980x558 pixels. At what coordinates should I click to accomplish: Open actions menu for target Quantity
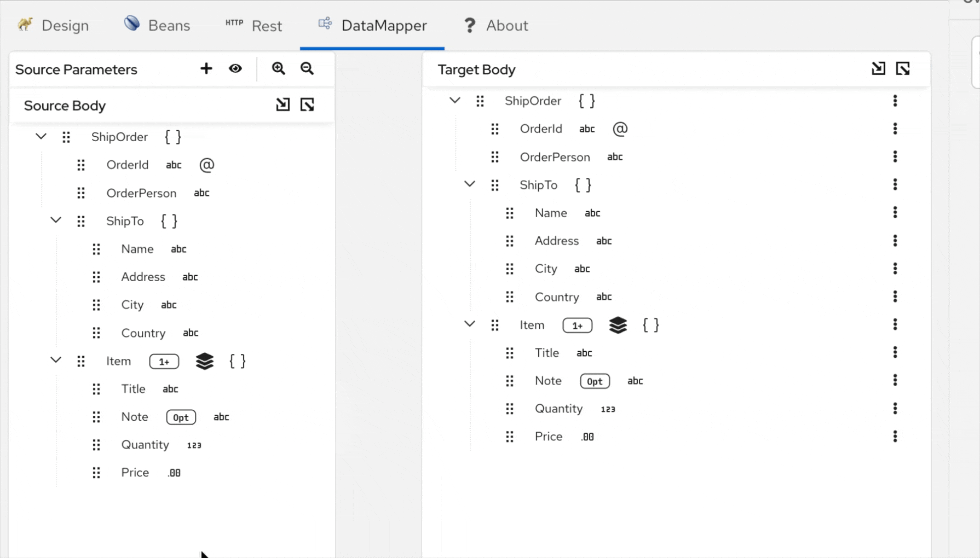(x=895, y=408)
